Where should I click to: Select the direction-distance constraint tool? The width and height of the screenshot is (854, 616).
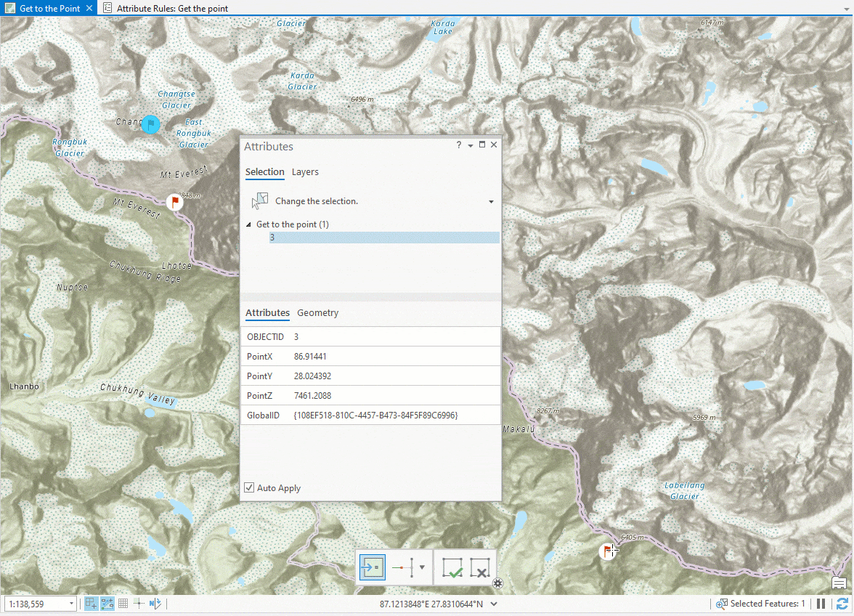(403, 567)
